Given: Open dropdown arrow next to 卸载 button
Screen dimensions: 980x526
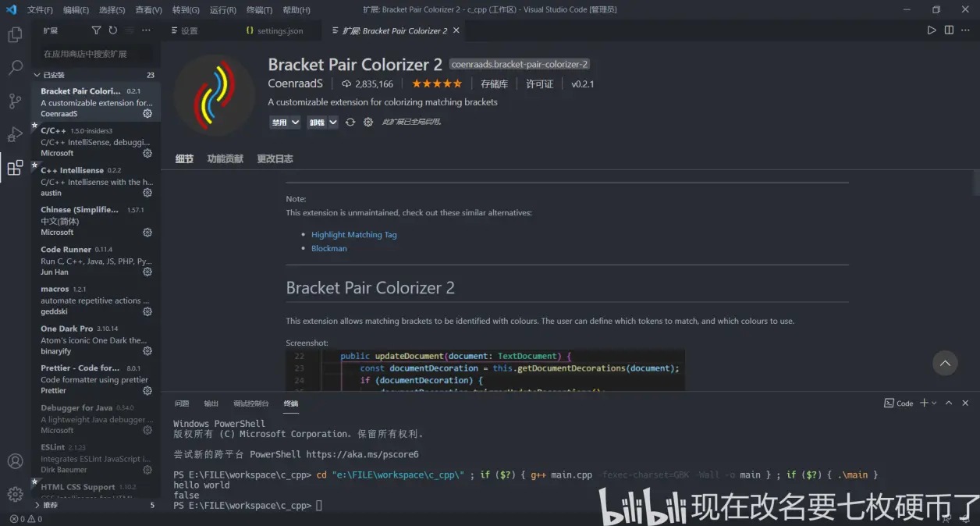Looking at the screenshot, I should (333, 123).
